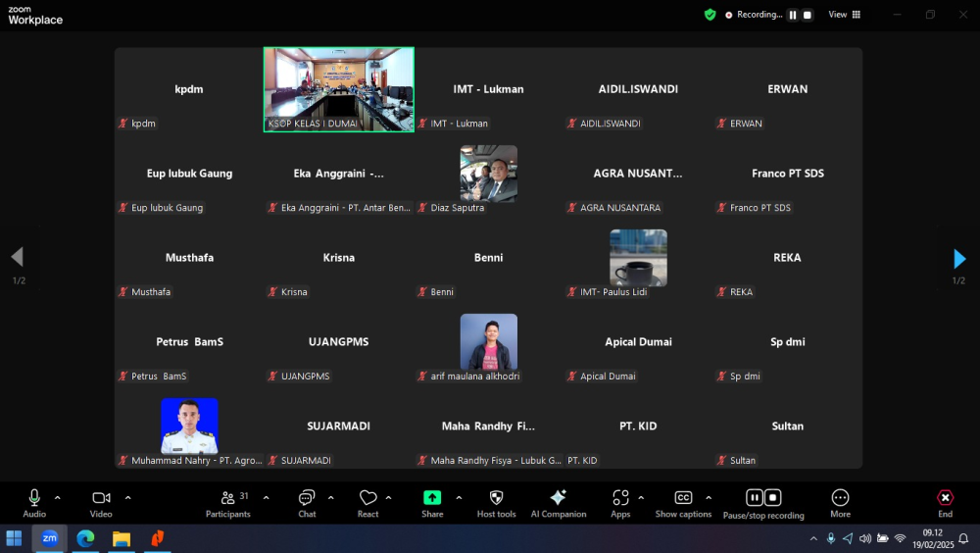Click End meeting button
The height and width of the screenshot is (553, 980).
pos(945,504)
